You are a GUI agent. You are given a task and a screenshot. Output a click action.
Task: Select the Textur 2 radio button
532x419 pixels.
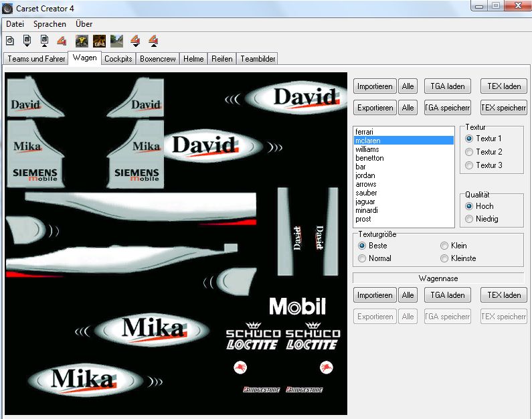pyautogui.click(x=470, y=152)
